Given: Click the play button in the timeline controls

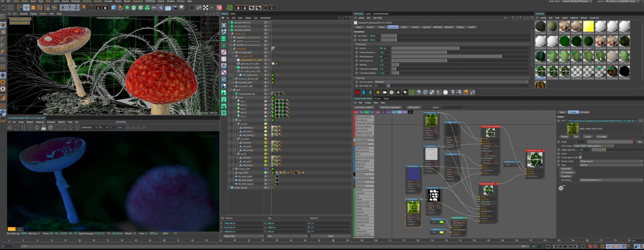Looking at the screenshot, I should [x=565, y=246].
